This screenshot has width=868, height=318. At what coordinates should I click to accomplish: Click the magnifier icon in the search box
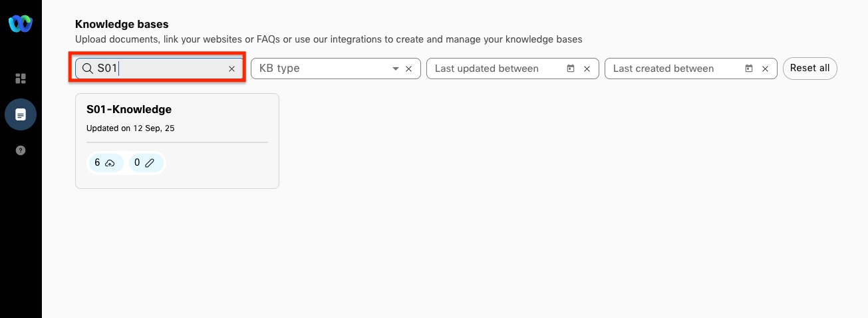click(87, 69)
